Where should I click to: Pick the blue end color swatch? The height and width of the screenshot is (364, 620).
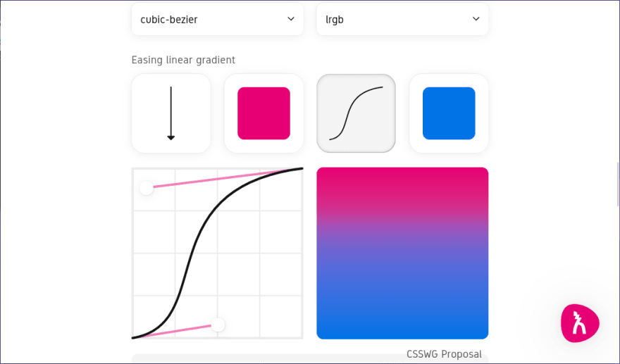pyautogui.click(x=449, y=113)
